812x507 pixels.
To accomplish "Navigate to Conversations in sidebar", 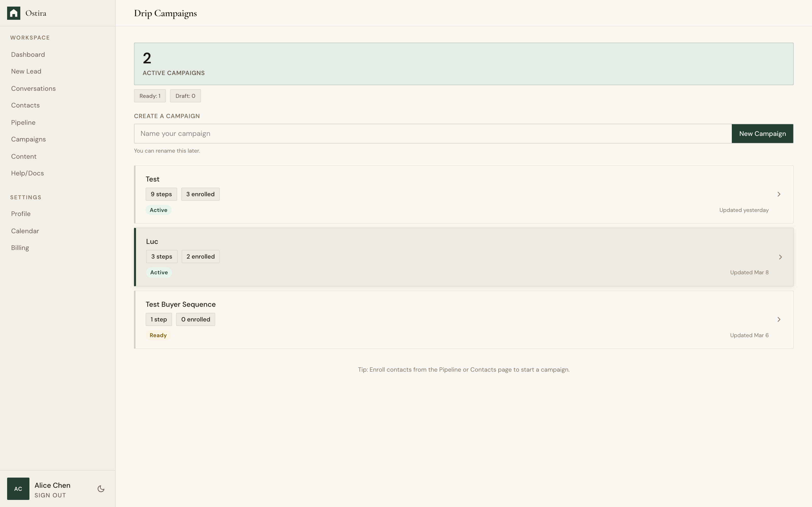I will (33, 88).
